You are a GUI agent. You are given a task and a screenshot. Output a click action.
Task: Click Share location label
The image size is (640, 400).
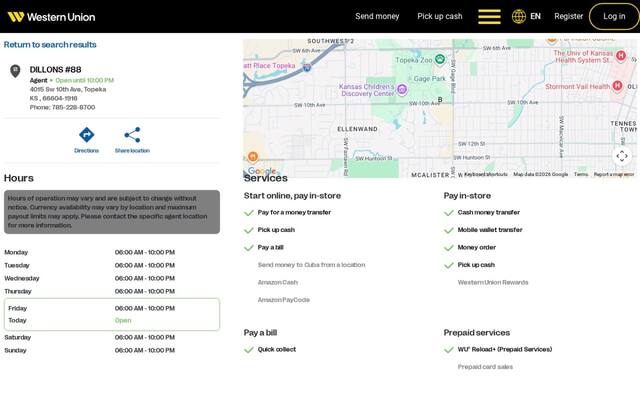click(x=132, y=151)
